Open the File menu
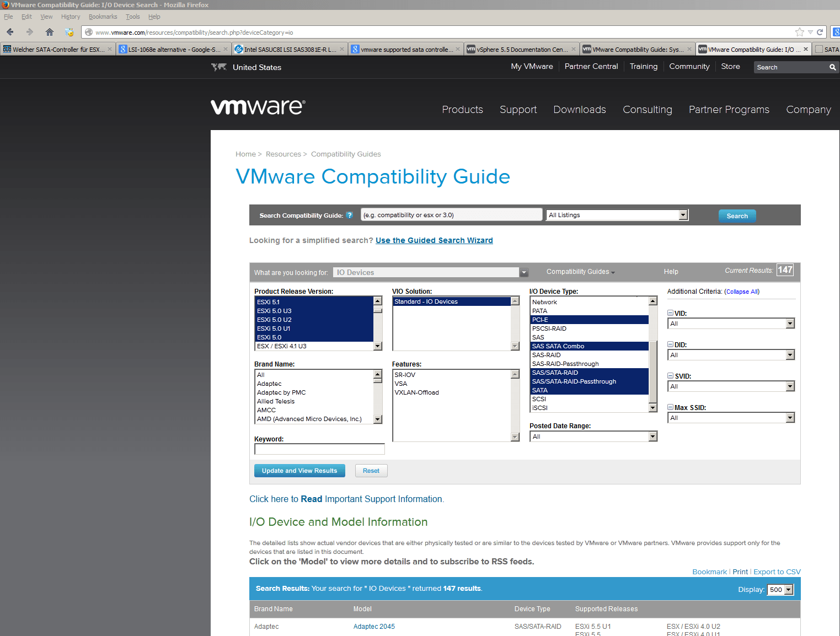The image size is (840, 636). 8,17
